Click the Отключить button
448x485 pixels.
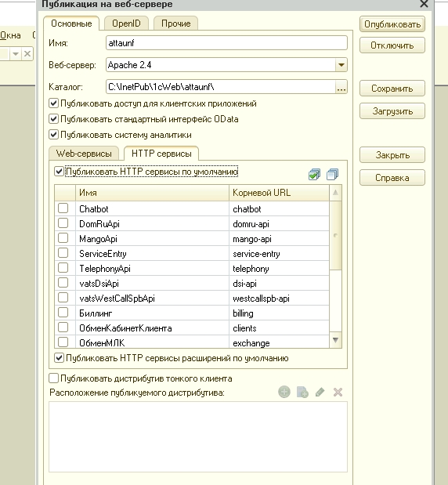[x=392, y=45]
